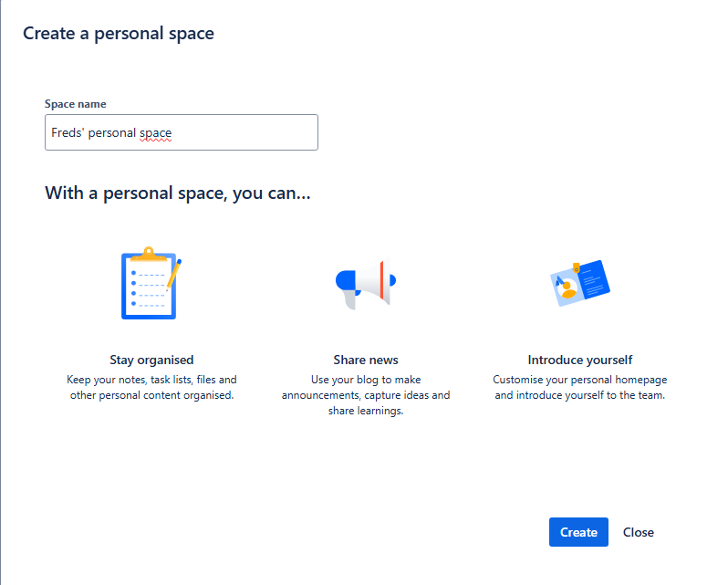
Task: Click the Share news heading
Action: (x=366, y=360)
